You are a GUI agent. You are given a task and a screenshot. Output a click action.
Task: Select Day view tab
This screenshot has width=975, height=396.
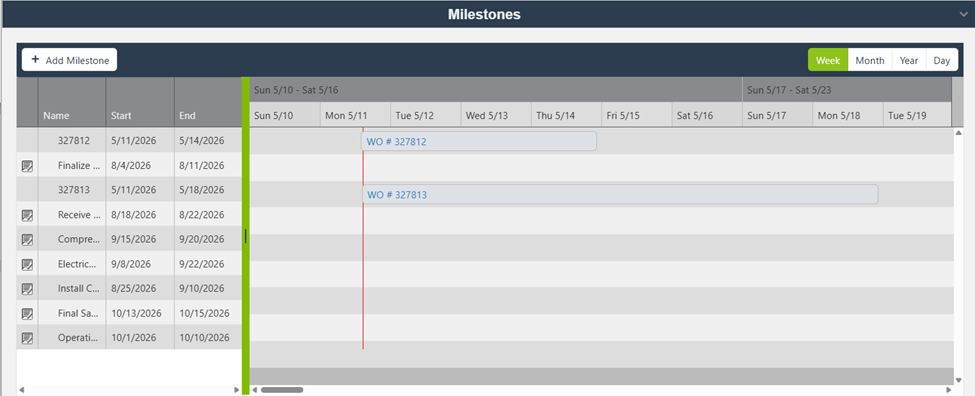click(941, 60)
